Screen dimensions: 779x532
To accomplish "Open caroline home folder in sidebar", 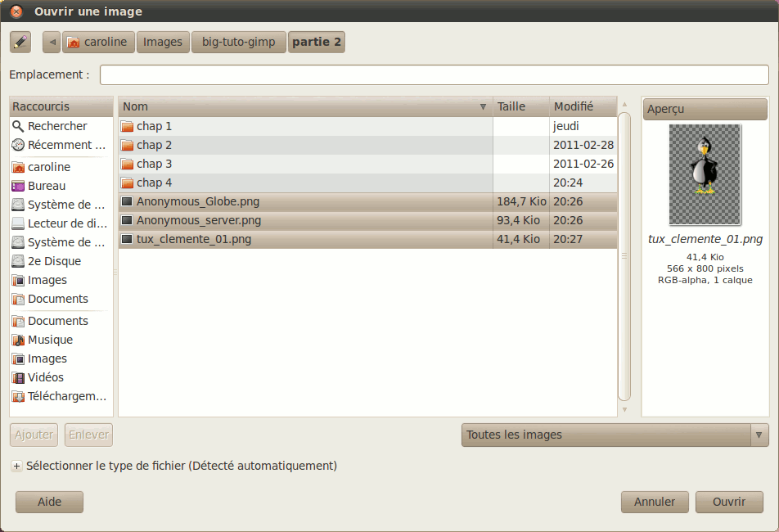I will click(48, 167).
